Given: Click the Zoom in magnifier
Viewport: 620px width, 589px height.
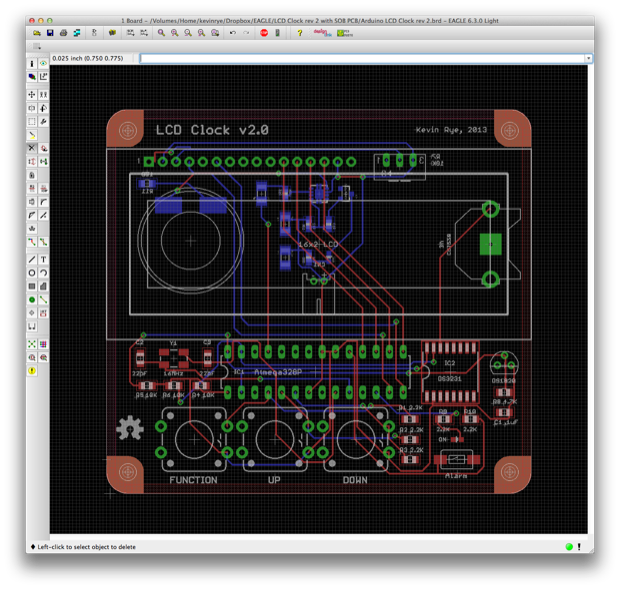Looking at the screenshot, I should coord(174,33).
